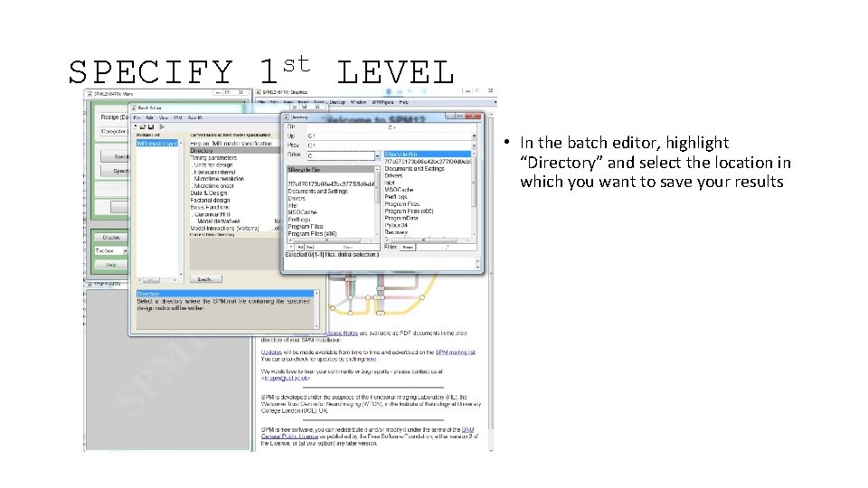This screenshot has height=488, width=868.
Task: Click the Open batch icon in Batch Editor toolbar
Action: [143, 127]
